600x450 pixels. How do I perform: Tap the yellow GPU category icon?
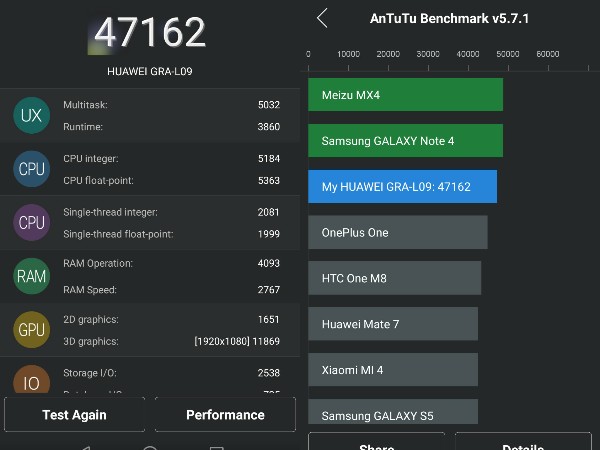click(31, 329)
